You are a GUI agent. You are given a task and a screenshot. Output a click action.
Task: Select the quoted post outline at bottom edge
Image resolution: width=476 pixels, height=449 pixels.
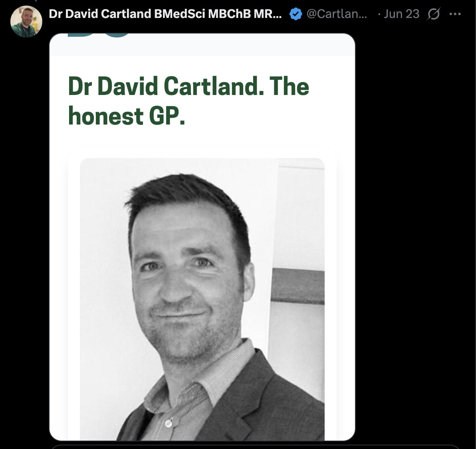click(255, 447)
